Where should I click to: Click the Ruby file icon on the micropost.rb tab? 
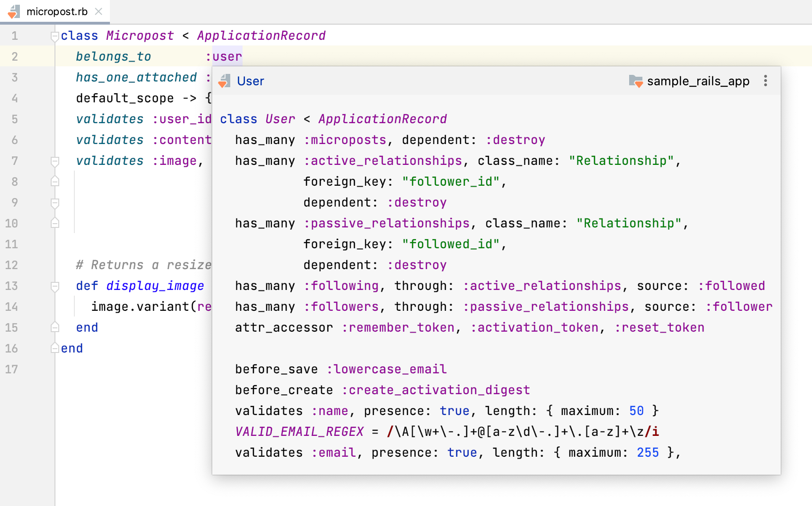point(14,11)
